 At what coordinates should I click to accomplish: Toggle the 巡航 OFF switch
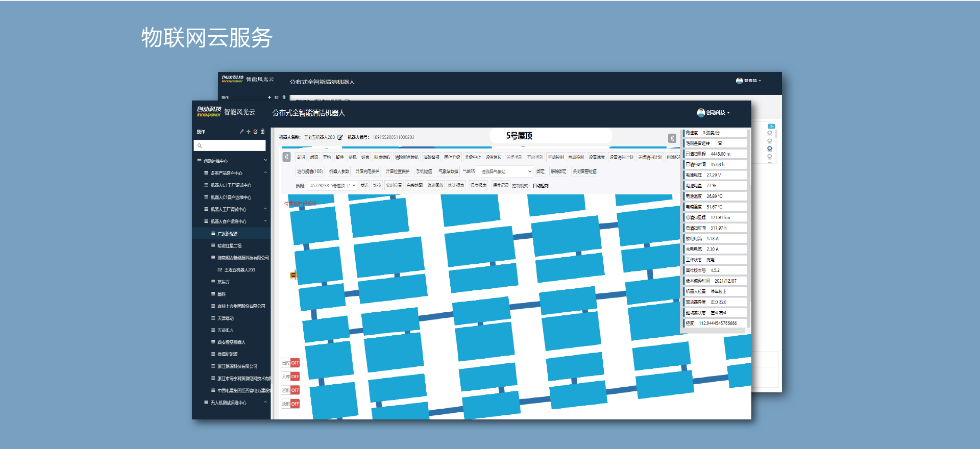(290, 390)
